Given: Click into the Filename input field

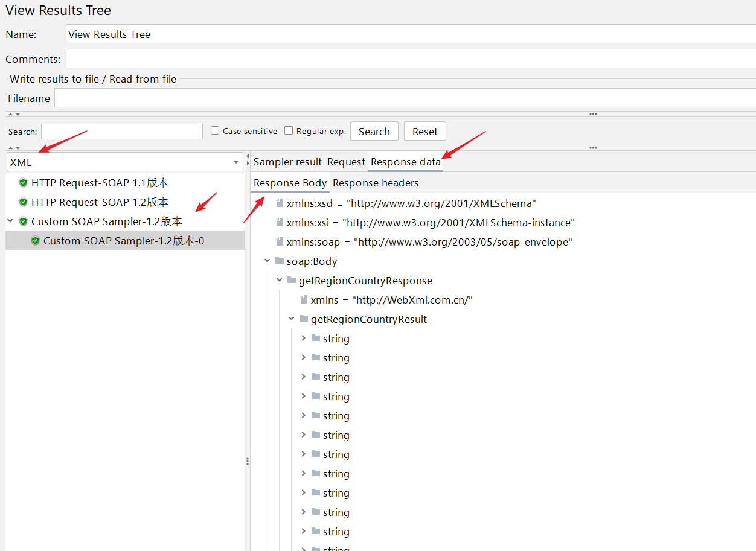Looking at the screenshot, I should pos(405,98).
